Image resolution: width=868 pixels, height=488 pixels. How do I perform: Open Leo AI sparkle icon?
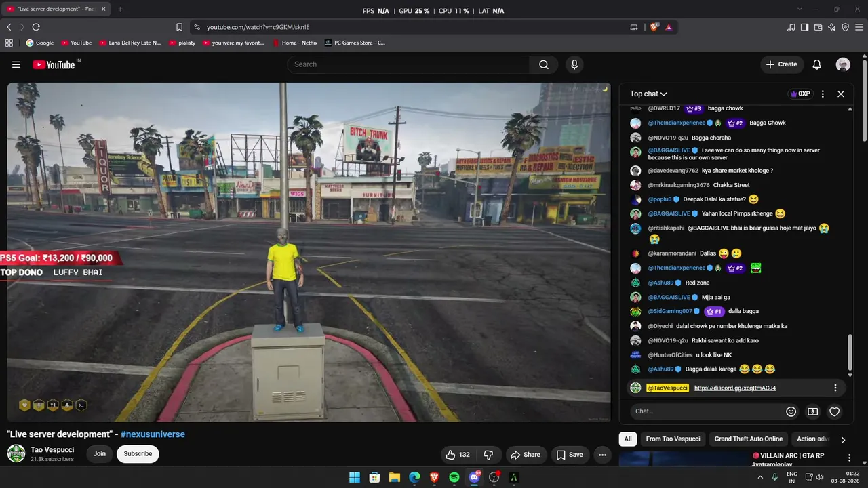(x=832, y=27)
